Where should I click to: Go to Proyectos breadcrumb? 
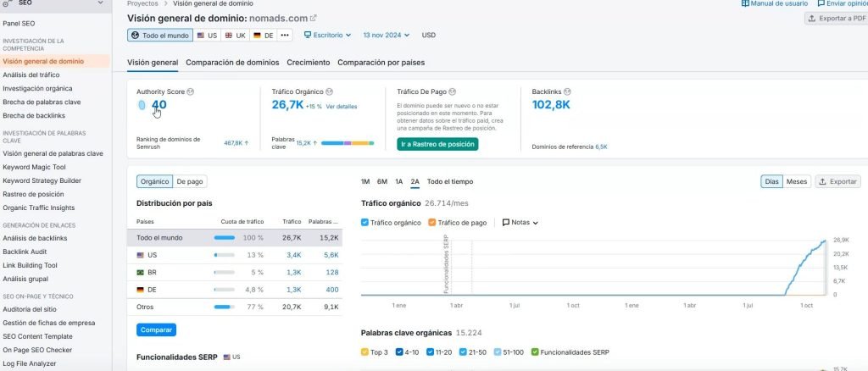point(142,3)
